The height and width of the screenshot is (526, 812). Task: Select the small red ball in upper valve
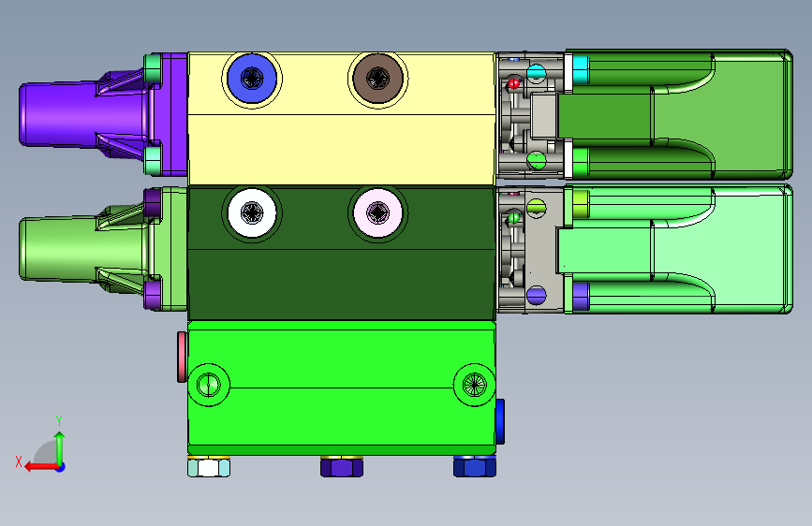click(x=514, y=83)
